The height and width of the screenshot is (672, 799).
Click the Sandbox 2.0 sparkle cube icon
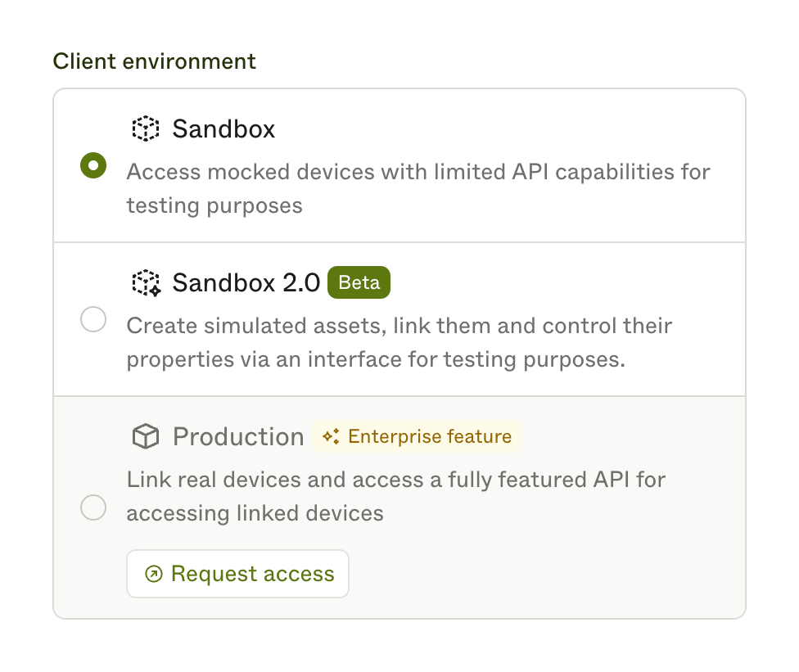pos(147,282)
